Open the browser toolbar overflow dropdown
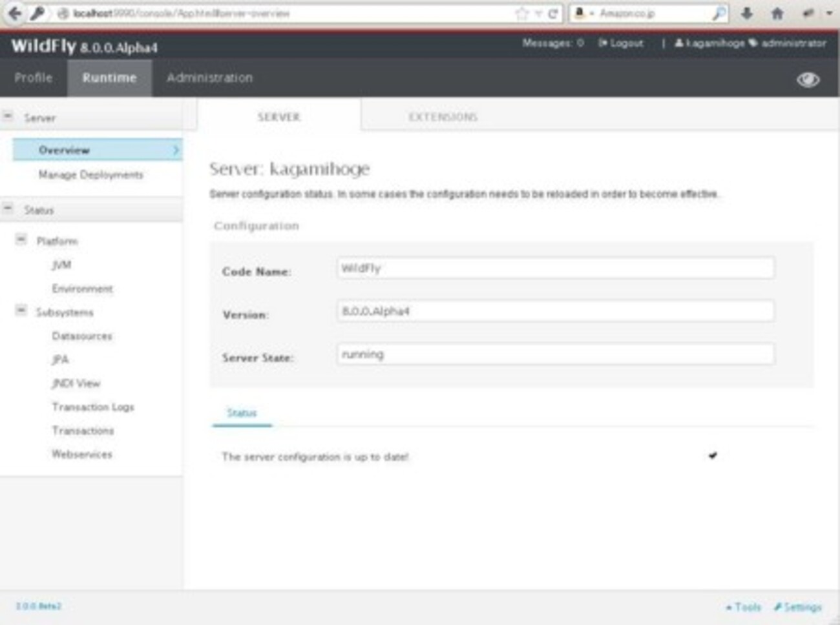Screen dimensions: 840x625 click(829, 13)
